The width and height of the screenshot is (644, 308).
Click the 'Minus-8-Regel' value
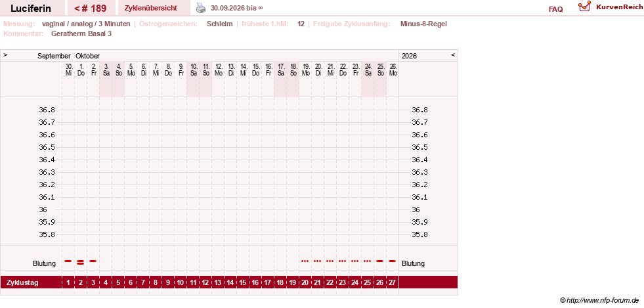(423, 24)
